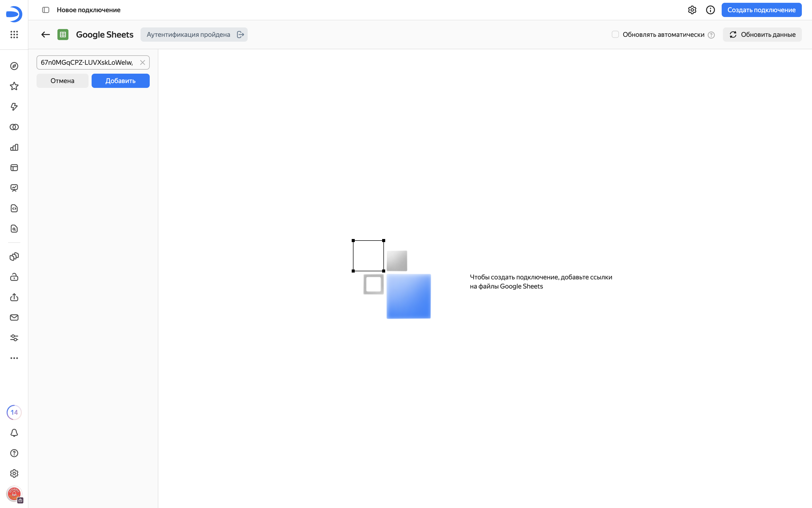The image size is (812, 508).
Task: Click the Создать подключение button
Action: (x=762, y=10)
